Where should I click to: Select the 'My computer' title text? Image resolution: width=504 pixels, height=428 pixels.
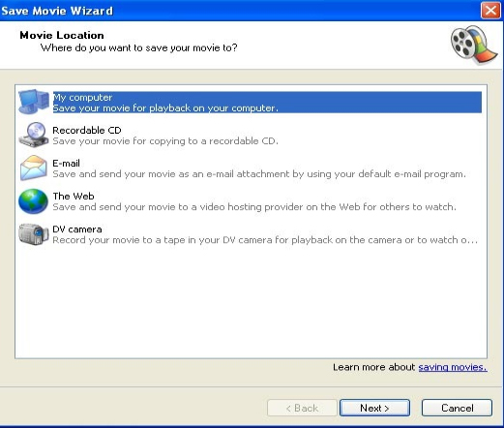82,97
